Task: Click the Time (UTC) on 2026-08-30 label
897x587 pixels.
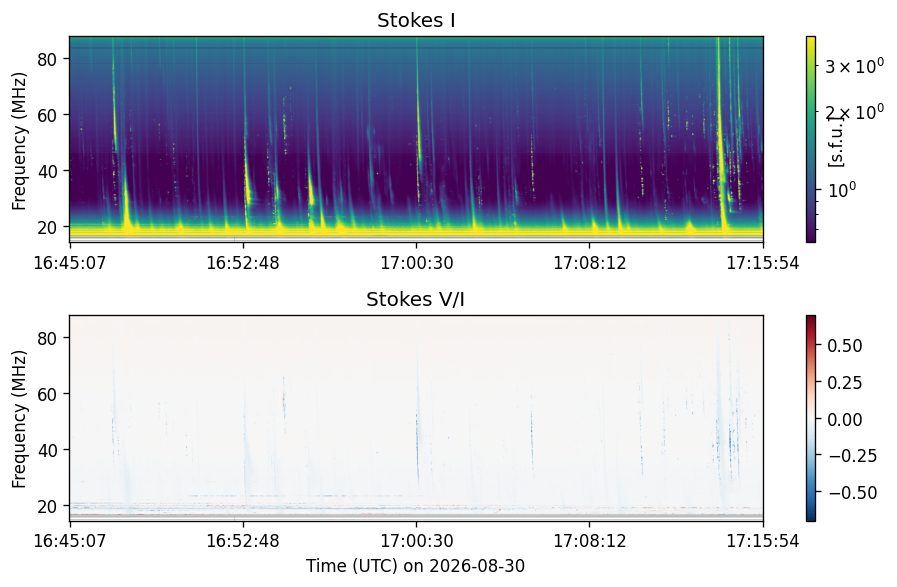Action: point(415,566)
